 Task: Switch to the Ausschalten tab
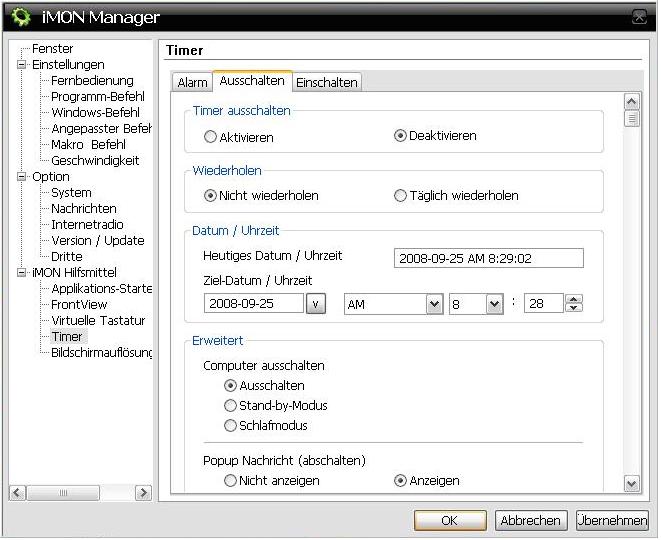tap(252, 81)
